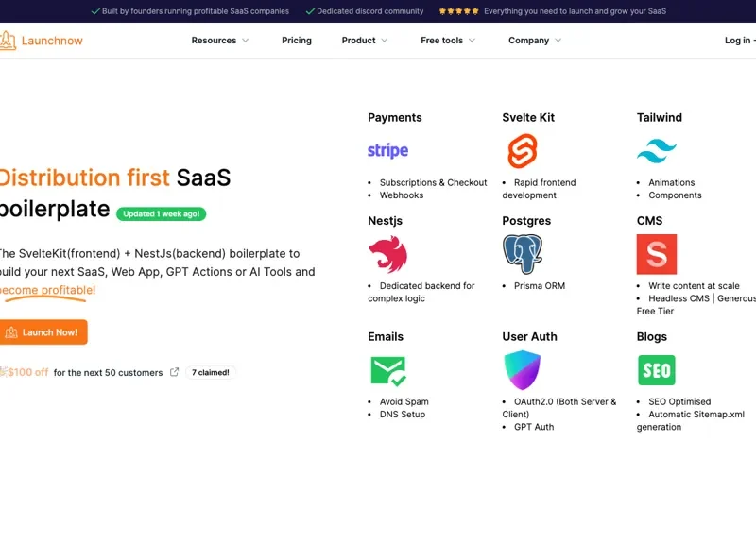Click the Updated 1 week ago badge
This screenshot has height=544, width=756.
click(161, 214)
